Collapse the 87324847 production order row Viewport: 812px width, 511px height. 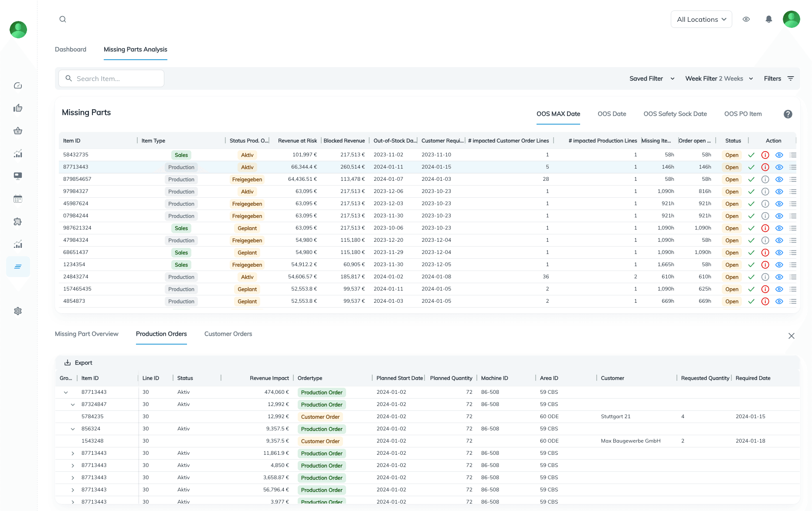point(73,405)
